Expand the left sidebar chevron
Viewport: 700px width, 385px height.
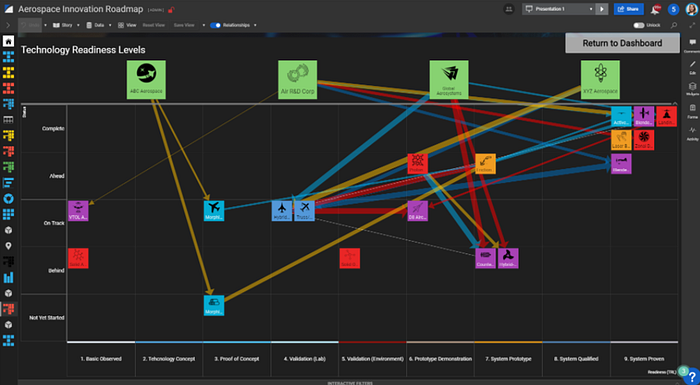coord(8,25)
